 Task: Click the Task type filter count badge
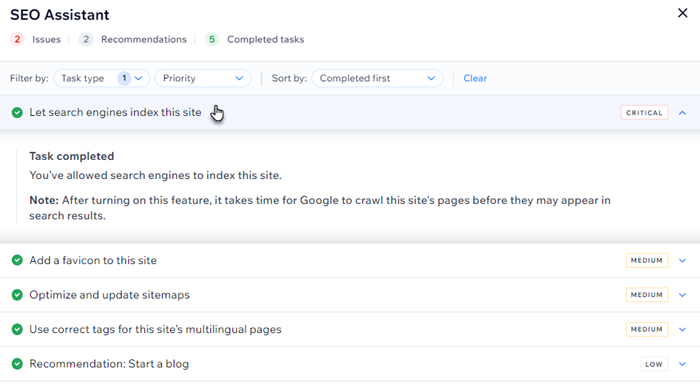pos(124,78)
